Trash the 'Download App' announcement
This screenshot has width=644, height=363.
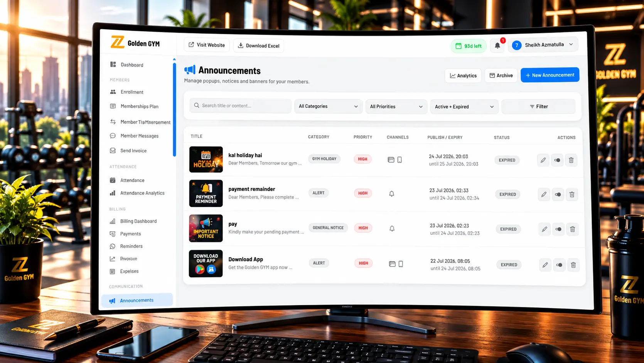(573, 265)
